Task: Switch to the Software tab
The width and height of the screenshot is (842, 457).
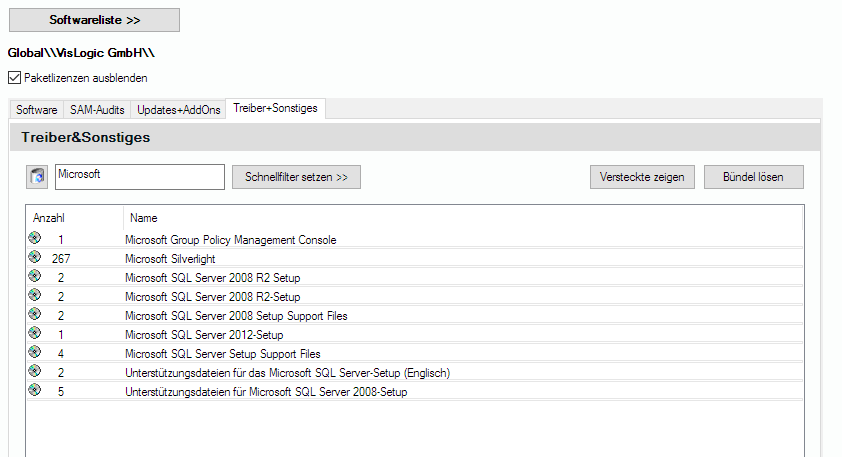Action: click(37, 110)
